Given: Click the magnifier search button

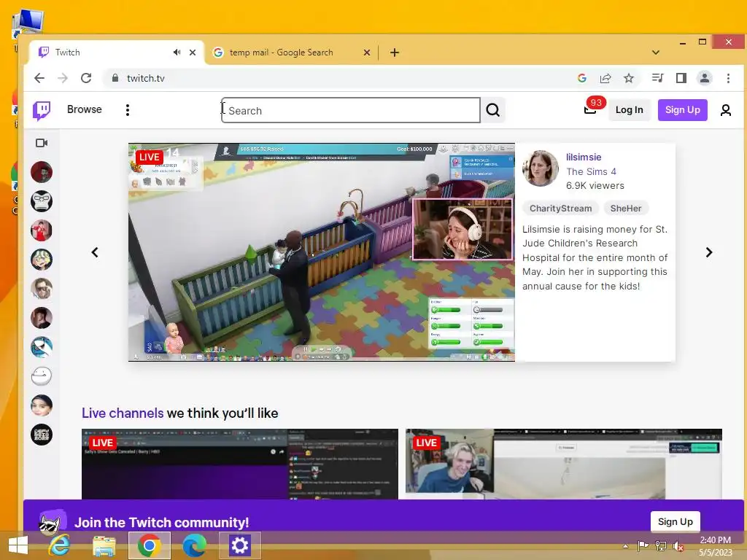Looking at the screenshot, I should pyautogui.click(x=493, y=111).
